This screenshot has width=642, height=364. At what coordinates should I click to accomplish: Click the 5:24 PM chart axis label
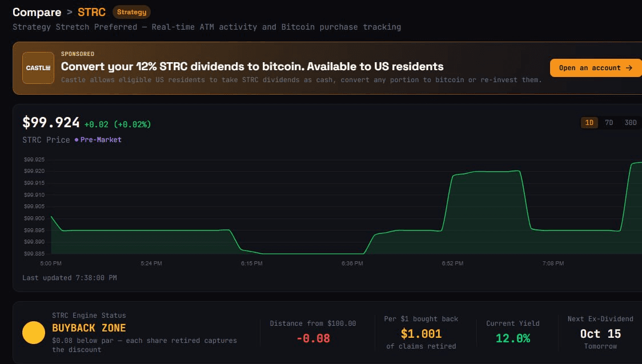[x=151, y=264]
